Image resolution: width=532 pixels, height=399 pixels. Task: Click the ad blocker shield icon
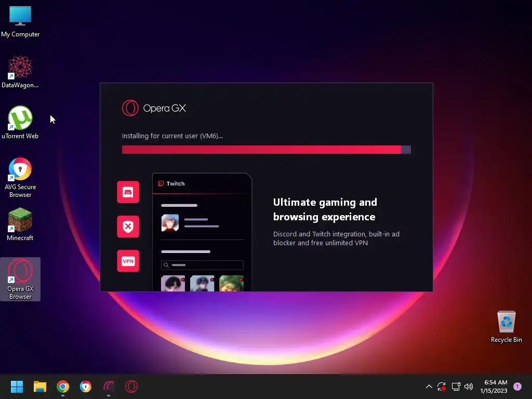tap(128, 227)
